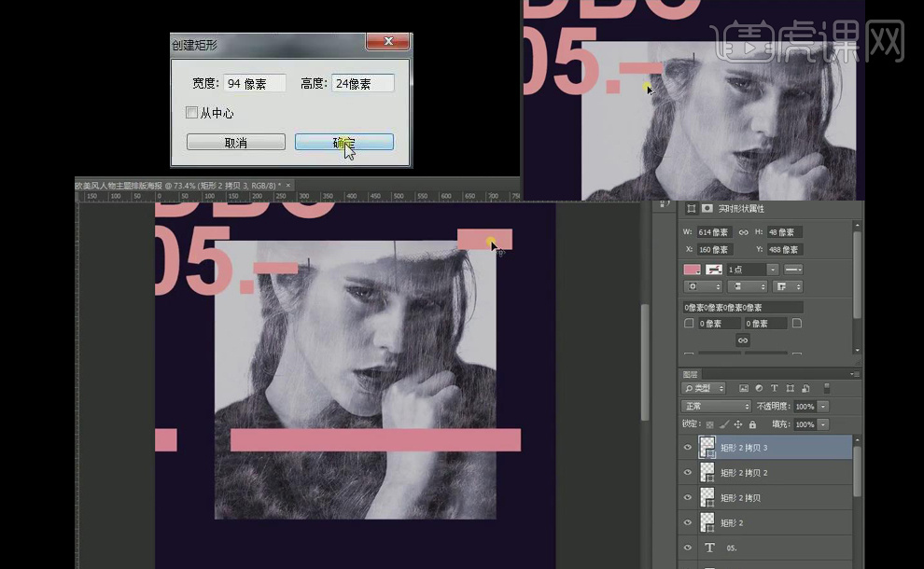Hide the 矩形 2 拷贝 2 layer
This screenshot has height=569, width=924.
pyautogui.click(x=688, y=472)
